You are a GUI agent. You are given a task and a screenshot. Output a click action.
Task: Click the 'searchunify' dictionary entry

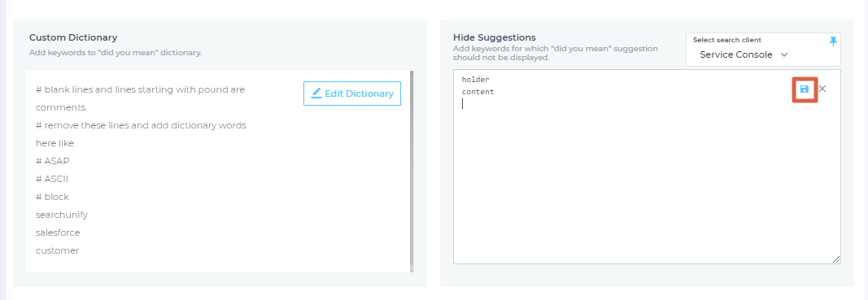tap(62, 215)
